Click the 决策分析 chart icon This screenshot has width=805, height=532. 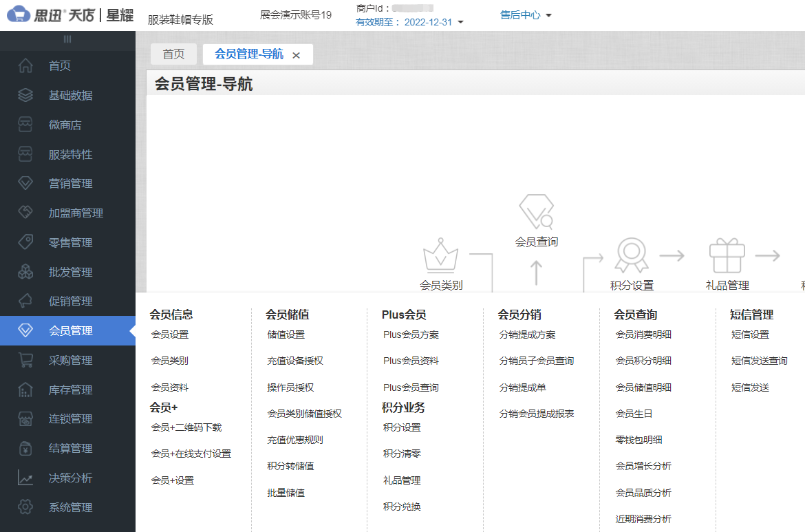click(25, 478)
